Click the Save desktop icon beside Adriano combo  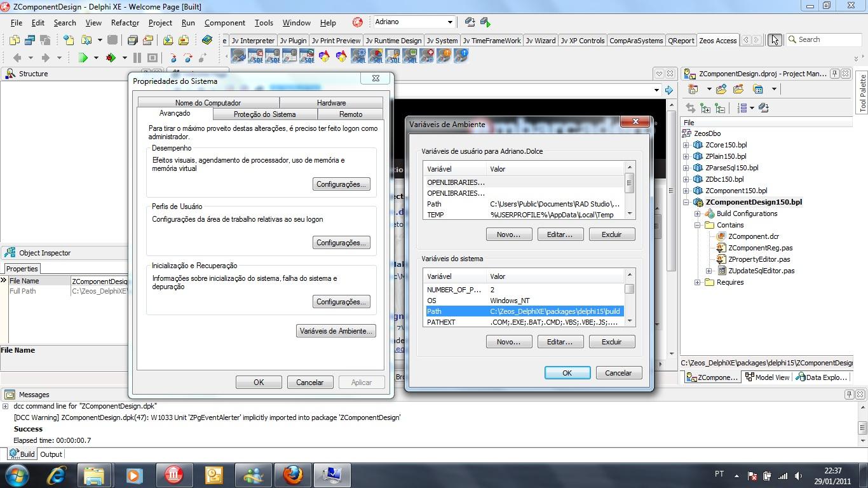coord(470,22)
